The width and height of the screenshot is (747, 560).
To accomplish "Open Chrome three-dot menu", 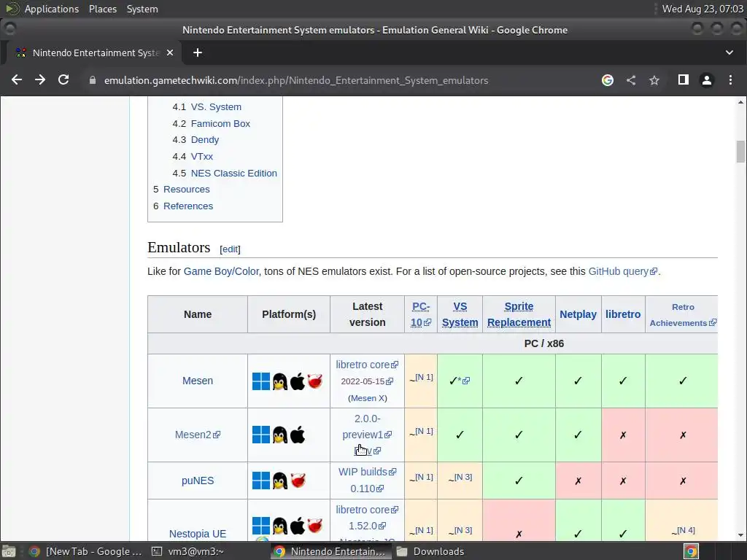I will 730,80.
